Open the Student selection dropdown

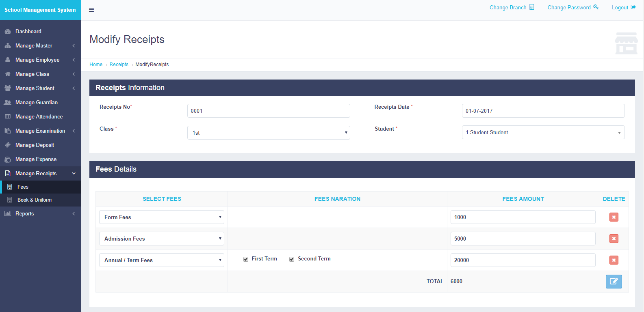pos(543,133)
